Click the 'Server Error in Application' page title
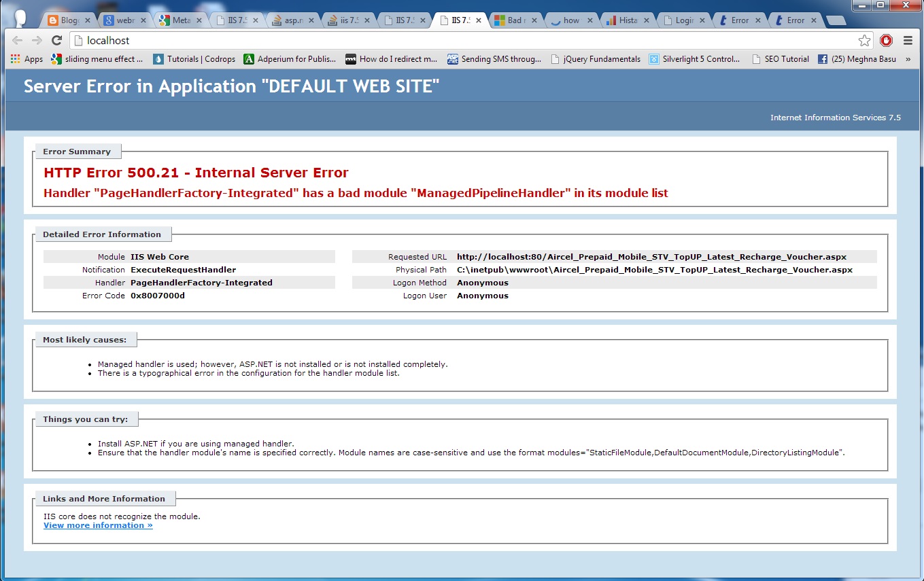The height and width of the screenshot is (581, 924). point(231,86)
